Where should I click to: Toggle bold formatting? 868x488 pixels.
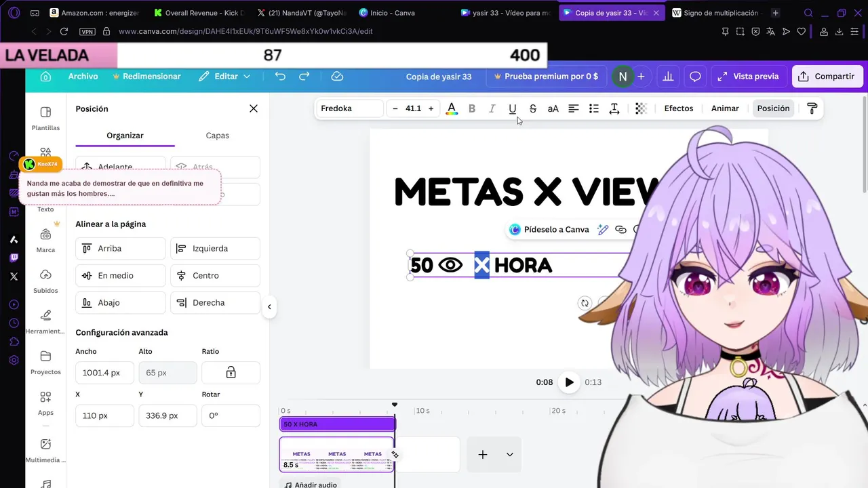tap(472, 108)
